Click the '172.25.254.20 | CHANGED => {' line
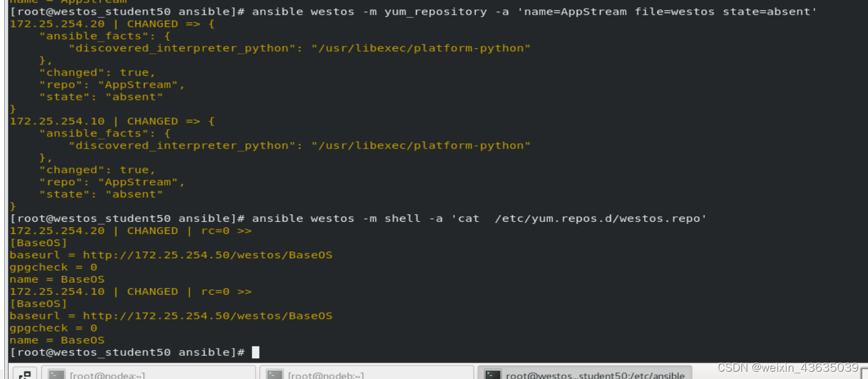 (112, 24)
